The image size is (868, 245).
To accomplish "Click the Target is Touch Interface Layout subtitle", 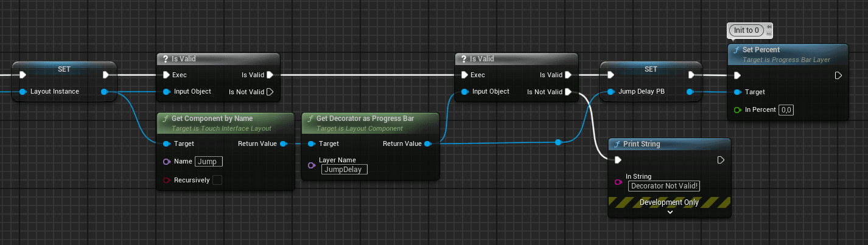I will tap(222, 128).
